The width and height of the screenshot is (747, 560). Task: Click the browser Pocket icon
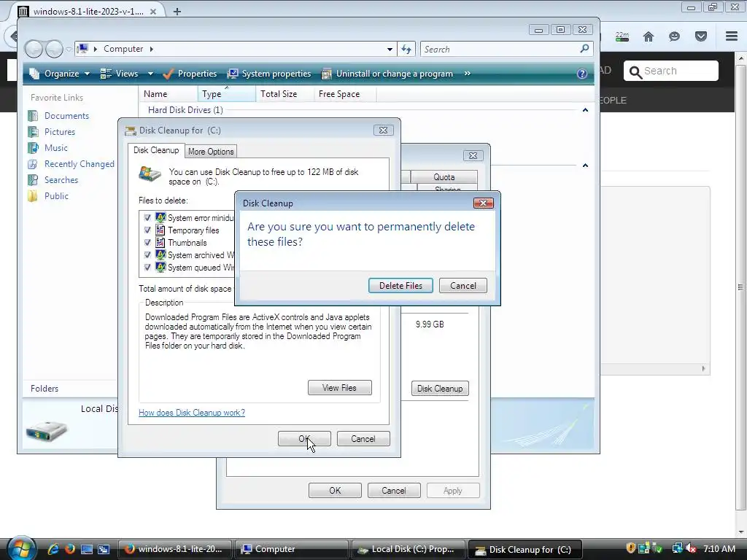pos(701,36)
